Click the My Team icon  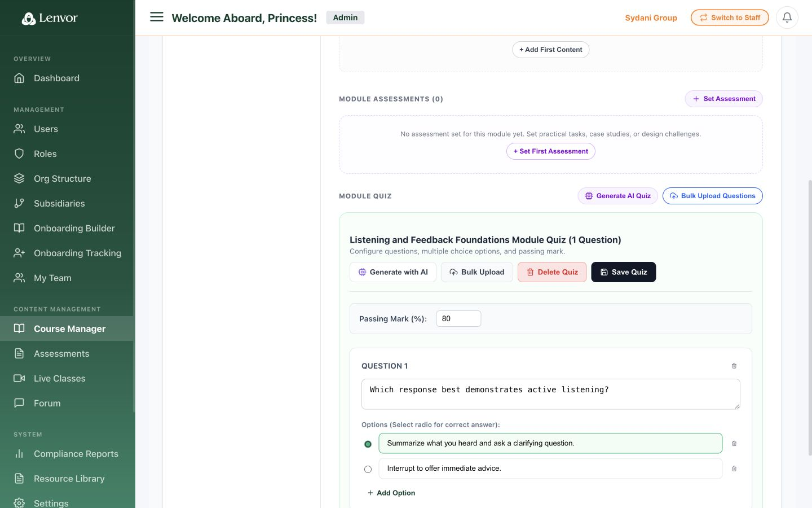(19, 278)
